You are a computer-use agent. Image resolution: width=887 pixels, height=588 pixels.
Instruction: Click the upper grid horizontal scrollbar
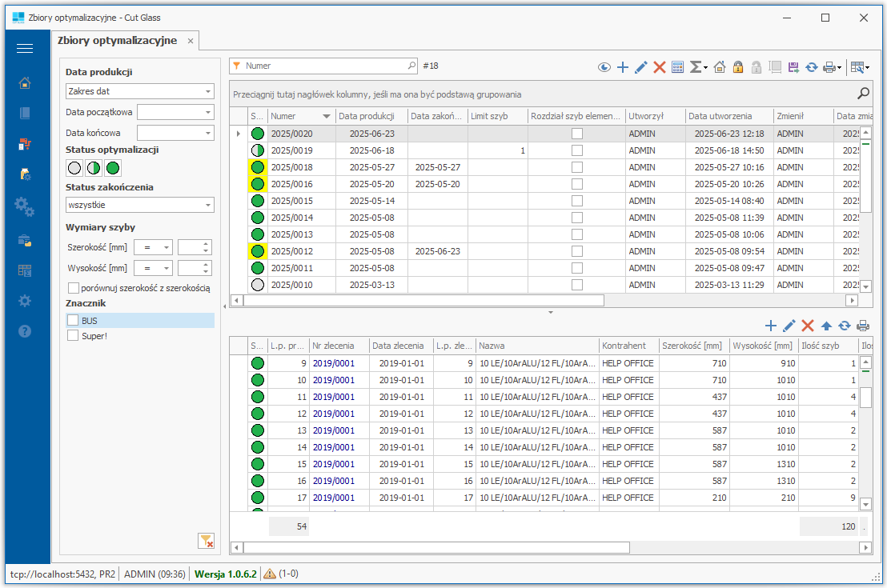click(x=423, y=300)
